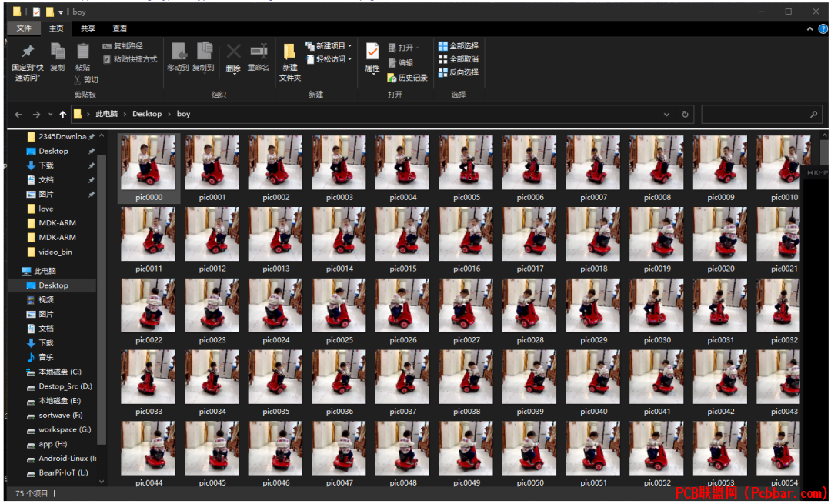Image resolution: width=831 pixels, height=504 pixels.
Task: Select the pic0052 thumbnail
Action: 656,449
